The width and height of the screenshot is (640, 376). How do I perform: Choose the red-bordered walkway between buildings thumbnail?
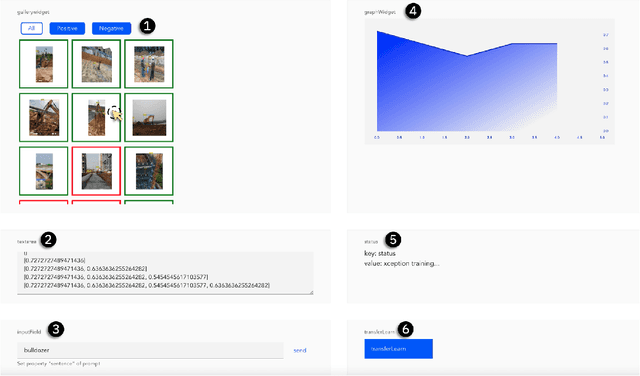point(96,171)
